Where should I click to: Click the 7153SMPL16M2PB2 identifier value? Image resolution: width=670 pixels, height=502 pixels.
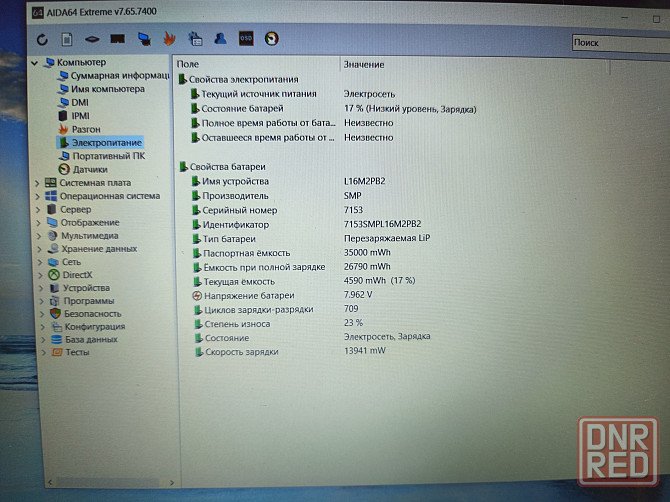point(382,224)
